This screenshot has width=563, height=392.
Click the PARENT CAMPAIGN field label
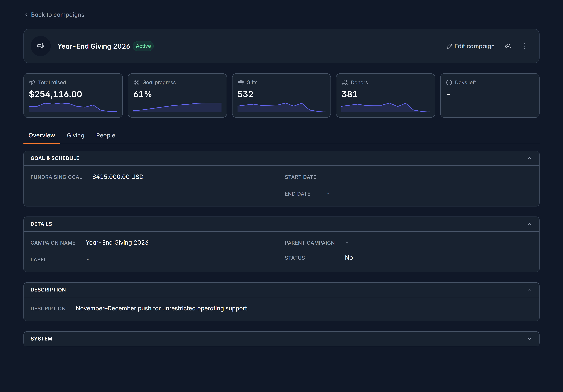click(x=310, y=243)
